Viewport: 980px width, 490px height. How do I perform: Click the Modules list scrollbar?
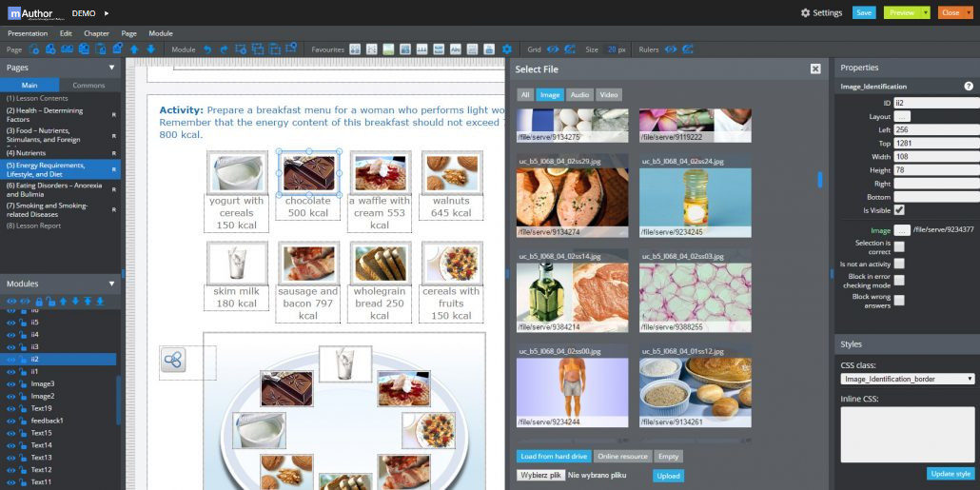coord(117,400)
